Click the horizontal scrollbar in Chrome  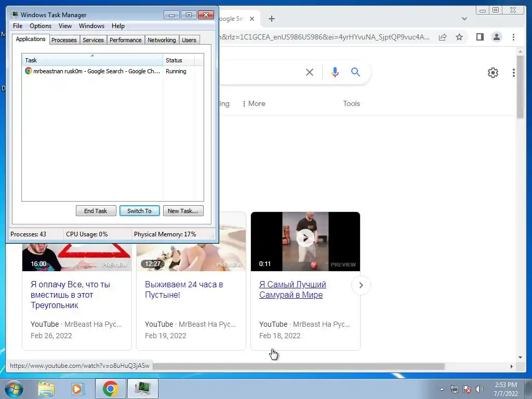299,366
